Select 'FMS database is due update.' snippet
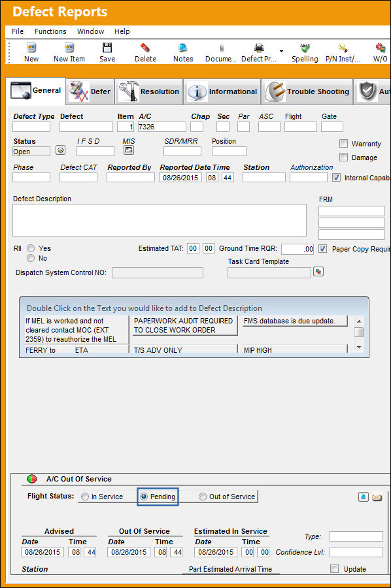The width and height of the screenshot is (391, 588). 295,321
